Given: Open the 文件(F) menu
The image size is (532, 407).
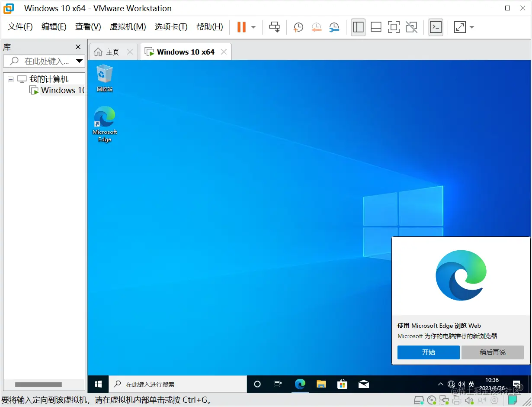Looking at the screenshot, I should (x=20, y=27).
